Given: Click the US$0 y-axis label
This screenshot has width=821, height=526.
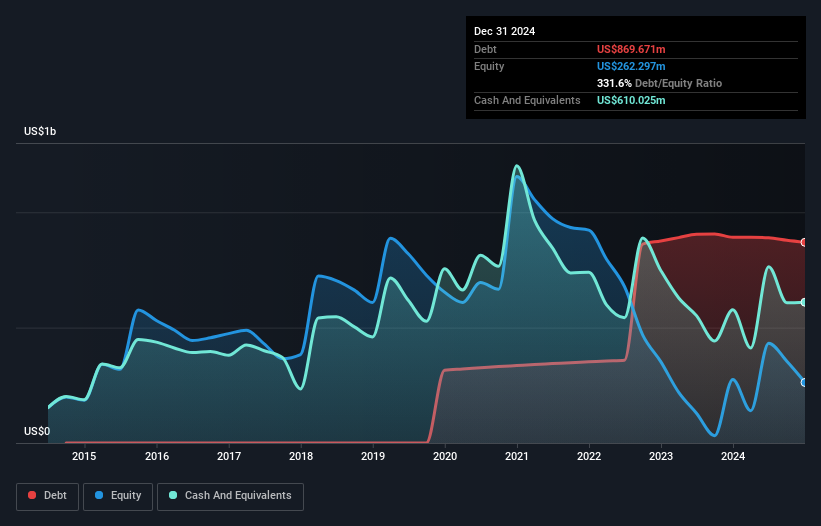Looking at the screenshot, I should pos(37,431).
